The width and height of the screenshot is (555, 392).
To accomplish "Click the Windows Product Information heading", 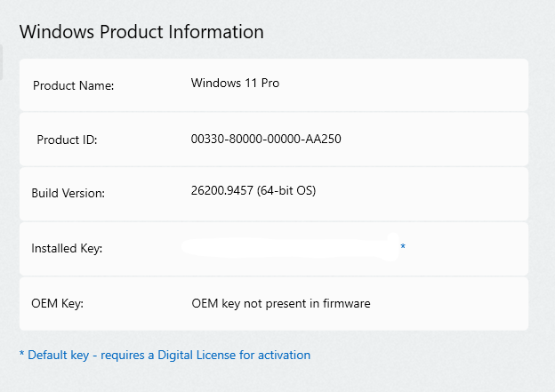I will tap(141, 32).
